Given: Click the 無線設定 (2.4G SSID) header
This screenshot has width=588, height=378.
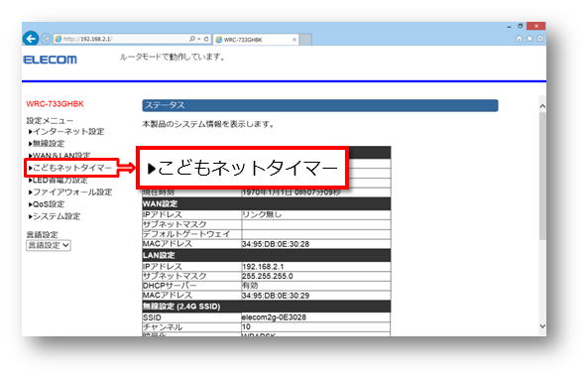Looking at the screenshot, I should pos(267,307).
